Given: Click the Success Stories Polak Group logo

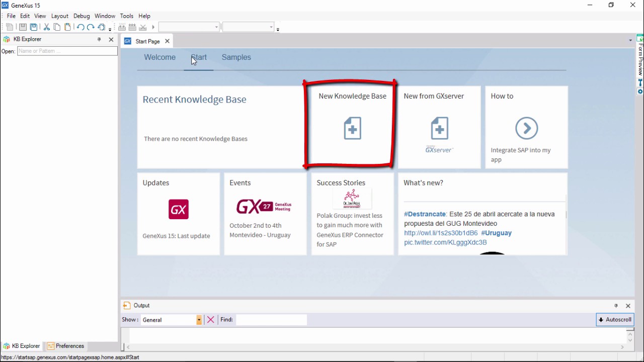Looking at the screenshot, I should coord(352,199).
